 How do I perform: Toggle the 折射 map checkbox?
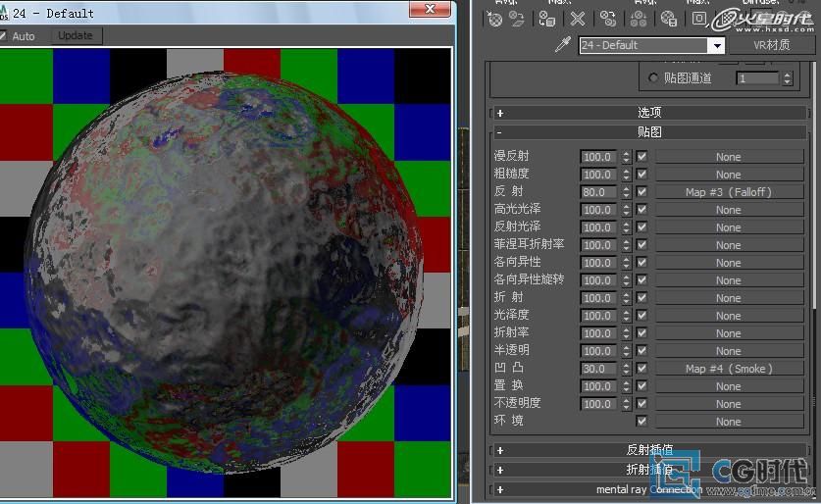coord(641,298)
